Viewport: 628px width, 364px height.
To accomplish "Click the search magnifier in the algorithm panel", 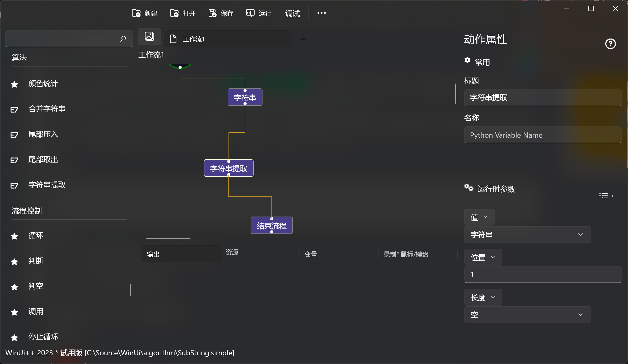I will (123, 39).
